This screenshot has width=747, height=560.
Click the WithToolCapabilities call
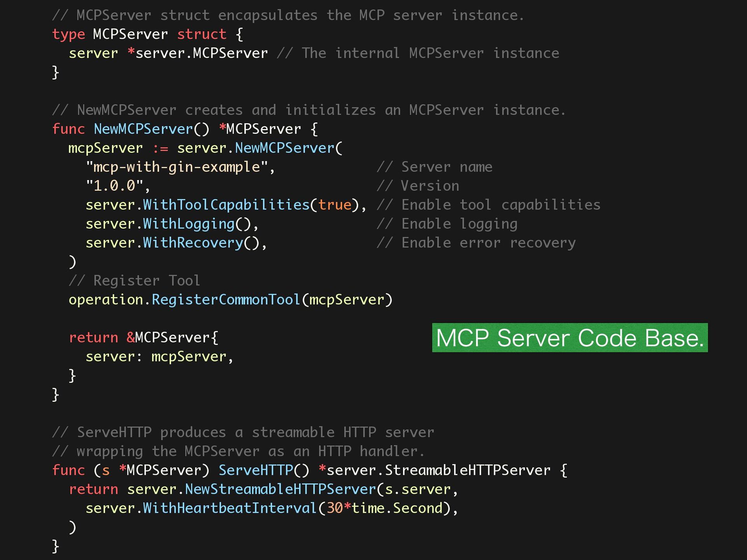pyautogui.click(x=226, y=205)
